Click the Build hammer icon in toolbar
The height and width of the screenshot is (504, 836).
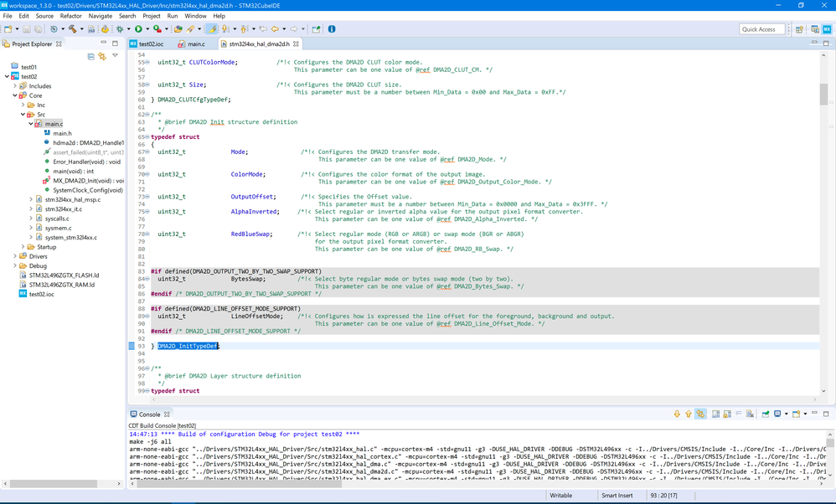pos(73,29)
